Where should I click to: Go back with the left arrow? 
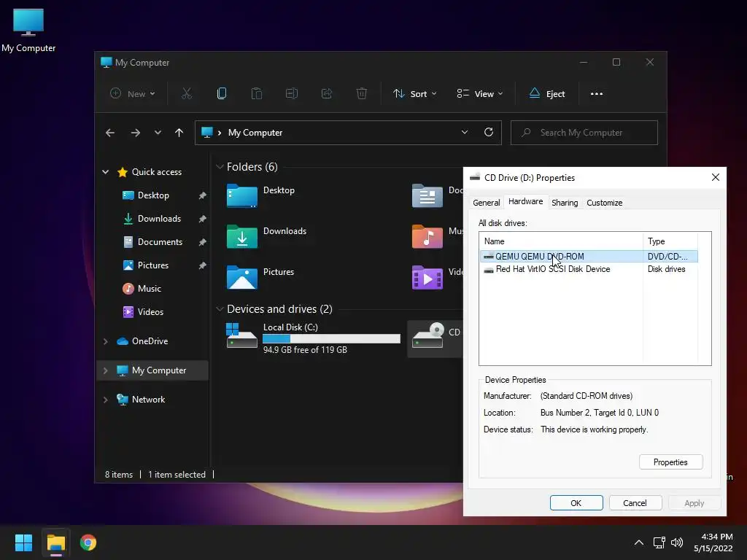110,133
